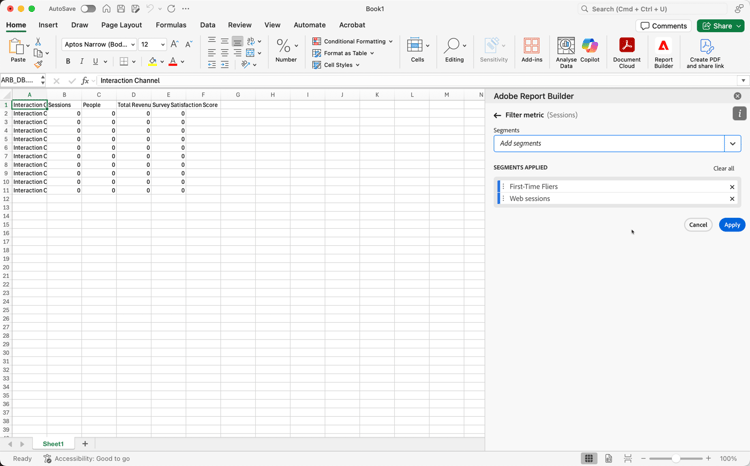Click the fill colour bucket icon
The image size is (750, 466).
(x=152, y=61)
